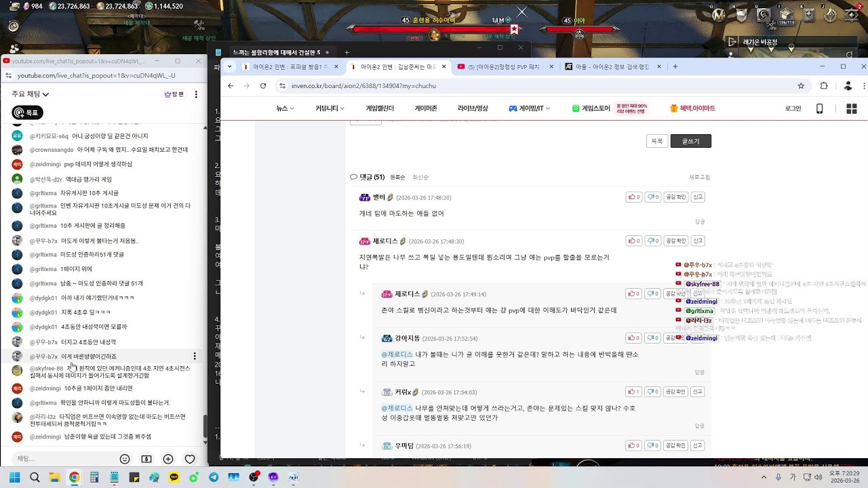
Task: Open Chrome three-dot menu
Action: [x=863, y=86]
